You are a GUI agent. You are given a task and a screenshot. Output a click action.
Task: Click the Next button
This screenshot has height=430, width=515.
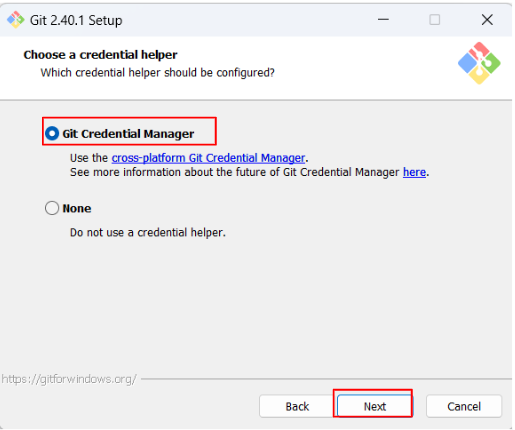tap(374, 406)
